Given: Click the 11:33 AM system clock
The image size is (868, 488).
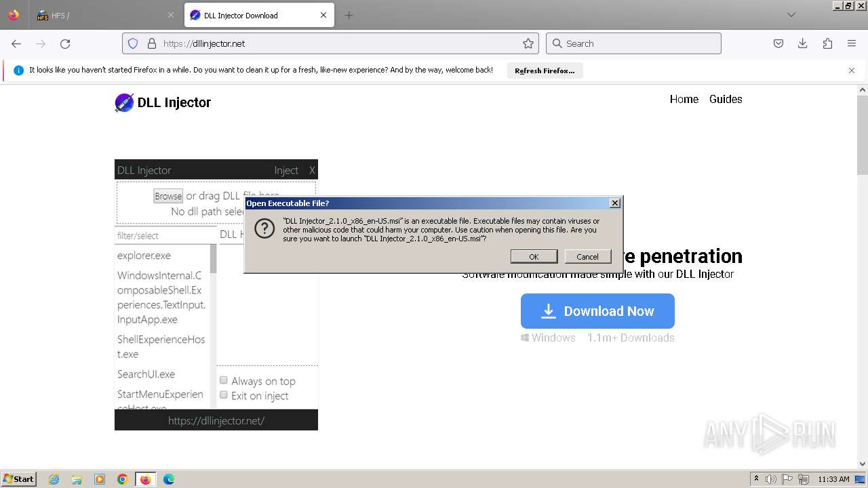Looking at the screenshot, I should coord(833,479).
